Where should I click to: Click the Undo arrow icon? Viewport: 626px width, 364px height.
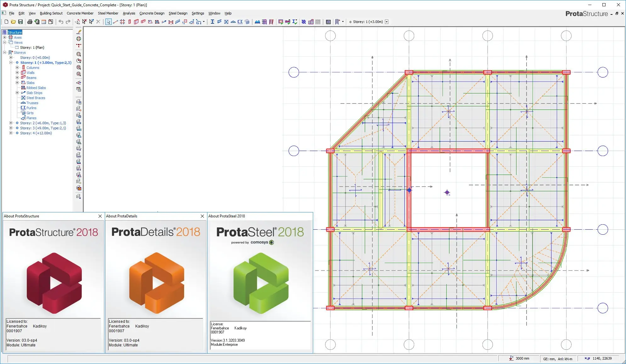61,22
